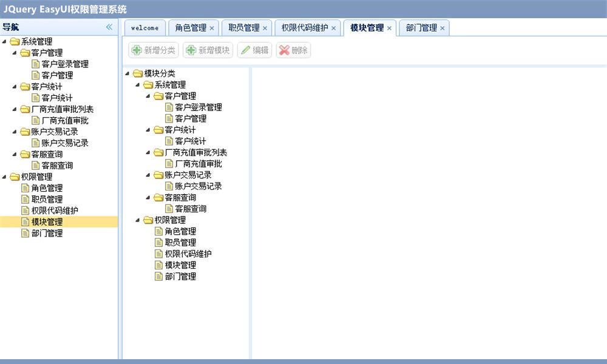Click the file icon of 模块管理 in module tree
The width and height of the screenshot is (607, 364).
click(x=158, y=265)
